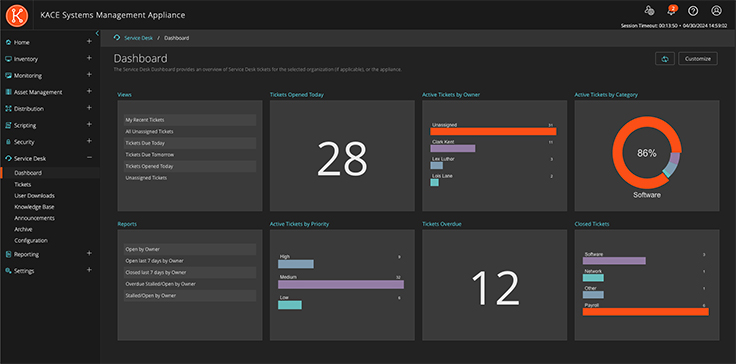Click the Service Desk breadcrumb icon
Image resolution: width=736 pixels, height=364 pixels.
coord(117,38)
